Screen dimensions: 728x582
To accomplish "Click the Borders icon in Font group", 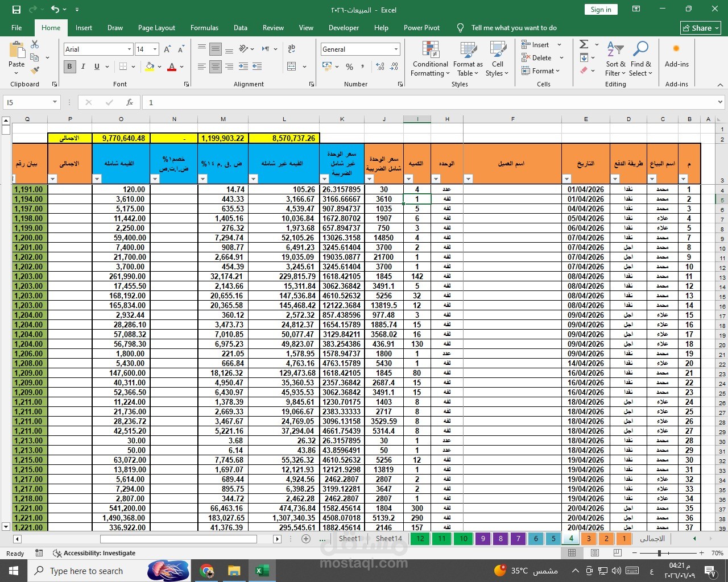I will pyautogui.click(x=123, y=66).
